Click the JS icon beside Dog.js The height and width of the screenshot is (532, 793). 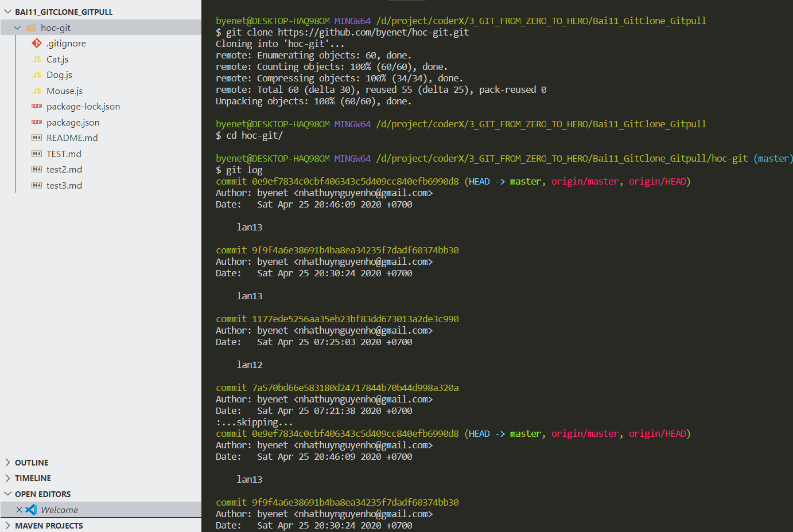[x=37, y=75]
